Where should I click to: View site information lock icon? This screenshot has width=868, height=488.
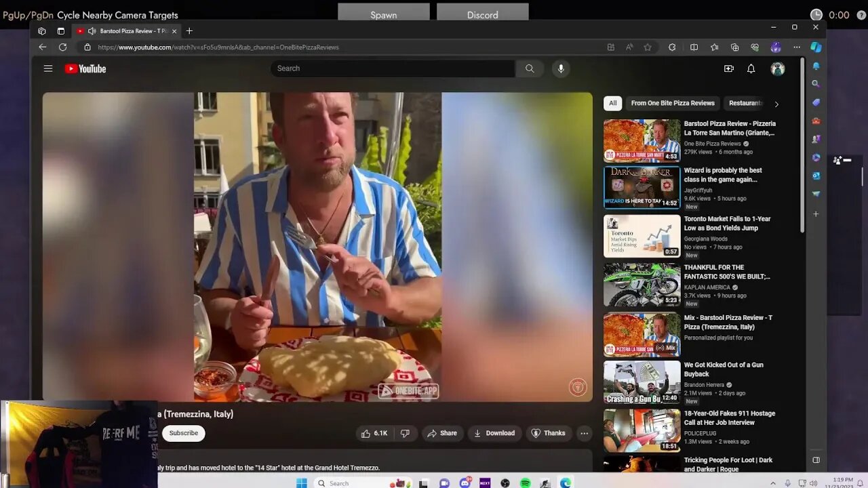coord(87,47)
